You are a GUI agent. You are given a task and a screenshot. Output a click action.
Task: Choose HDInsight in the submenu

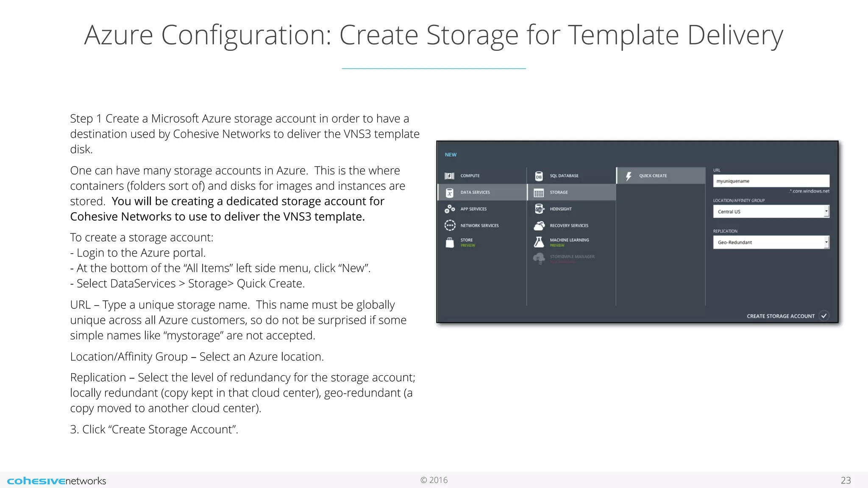point(571,209)
